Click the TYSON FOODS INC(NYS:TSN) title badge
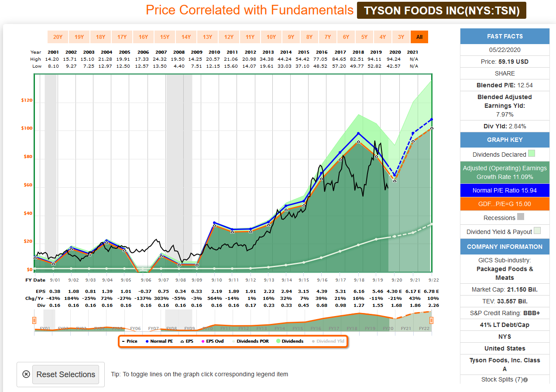556x392 pixels. pyautogui.click(x=442, y=10)
